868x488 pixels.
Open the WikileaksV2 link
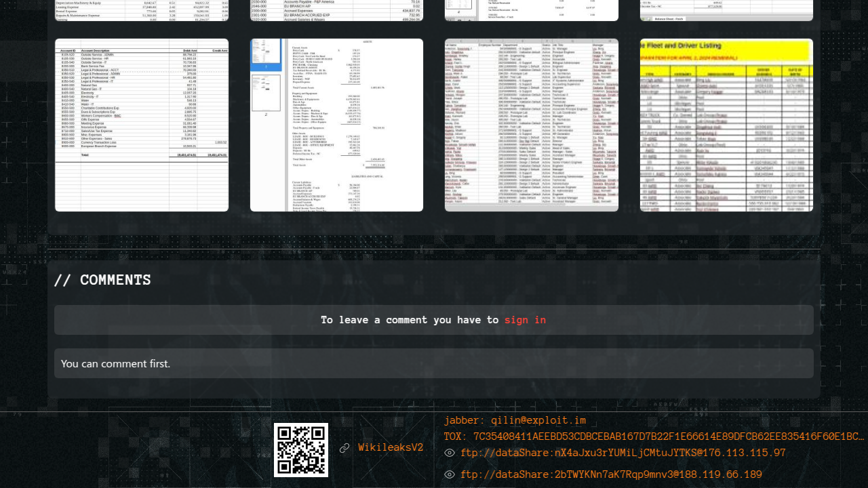[x=391, y=448]
